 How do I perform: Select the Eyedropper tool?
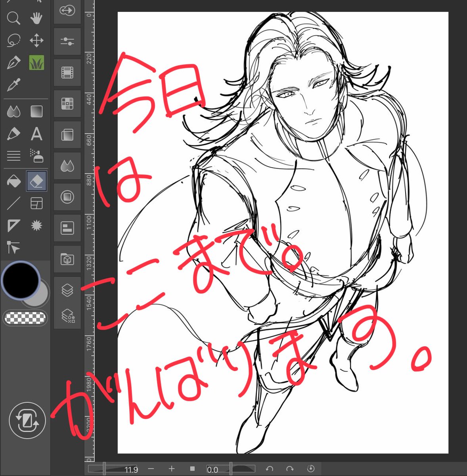pos(13,85)
